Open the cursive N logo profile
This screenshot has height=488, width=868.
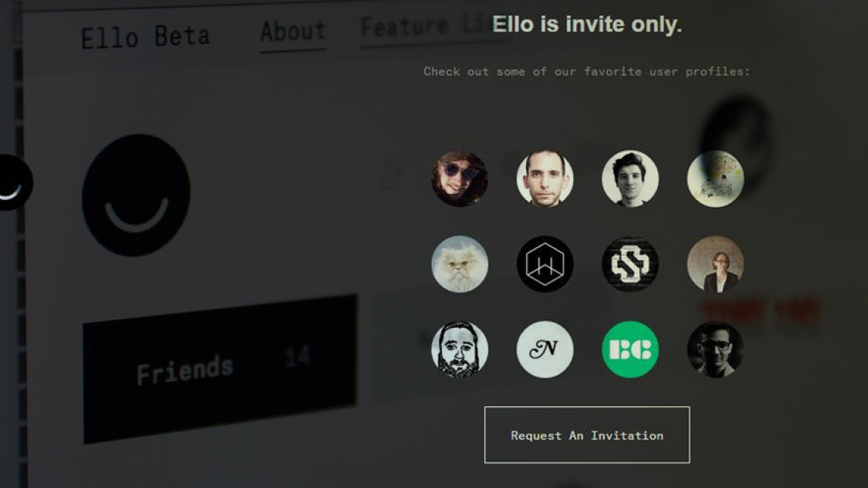545,349
